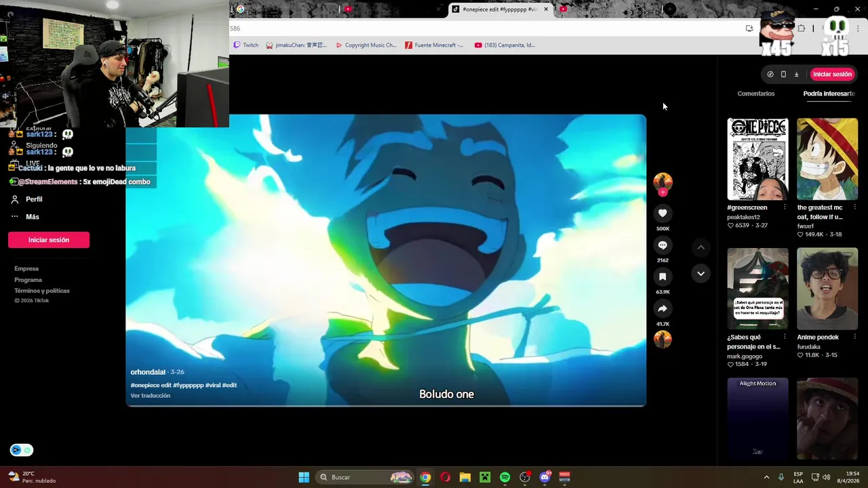Open Discord from the taskbar
This screenshot has width=868, height=488.
pos(545,477)
